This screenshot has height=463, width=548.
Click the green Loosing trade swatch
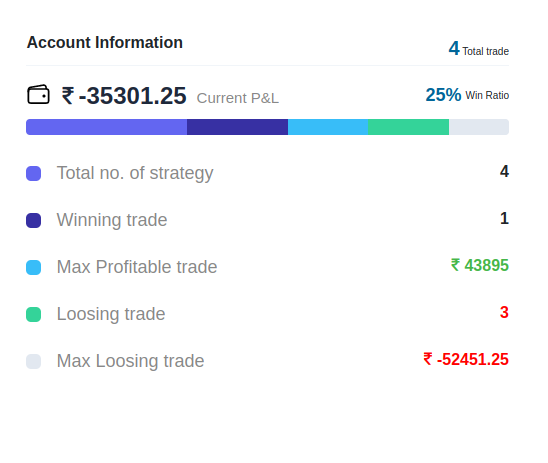coord(34,314)
